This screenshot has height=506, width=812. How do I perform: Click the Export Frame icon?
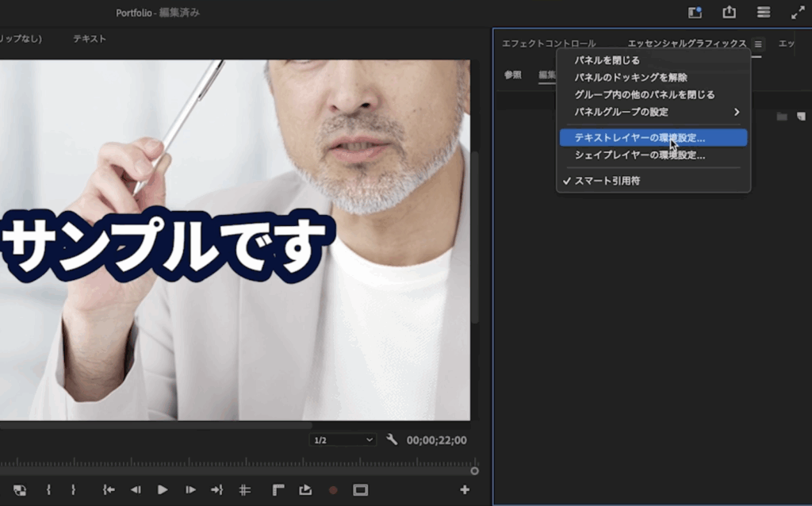tap(305, 490)
